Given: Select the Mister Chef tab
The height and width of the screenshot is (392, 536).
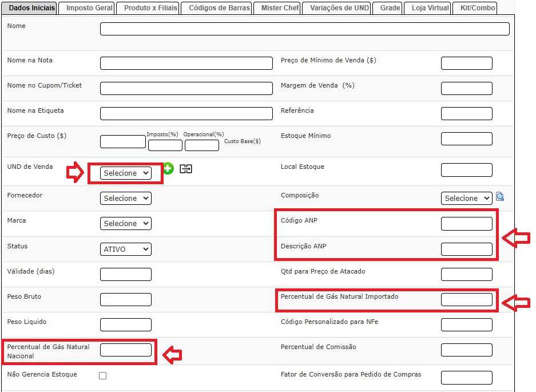Looking at the screenshot, I should 280,8.
